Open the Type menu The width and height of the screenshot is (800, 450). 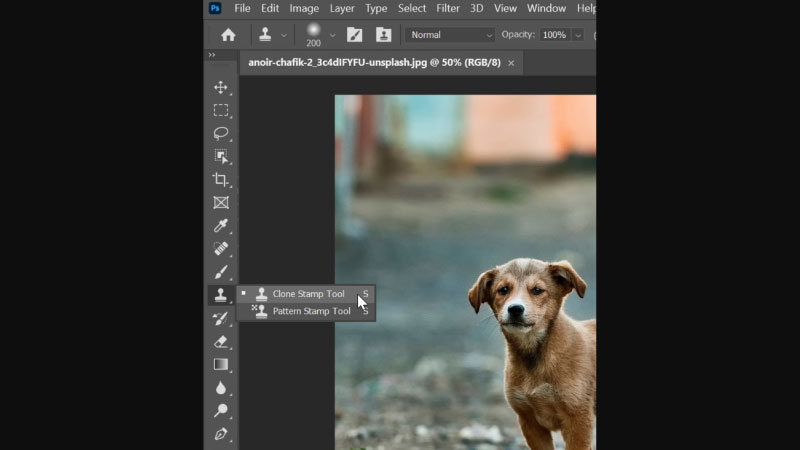[x=376, y=8]
